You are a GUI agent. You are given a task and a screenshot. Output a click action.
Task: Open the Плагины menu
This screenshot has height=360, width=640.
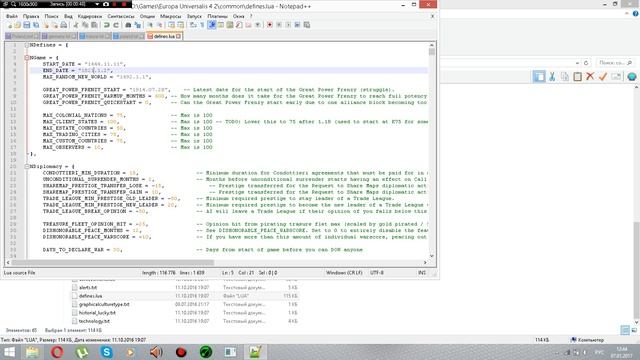(x=217, y=16)
